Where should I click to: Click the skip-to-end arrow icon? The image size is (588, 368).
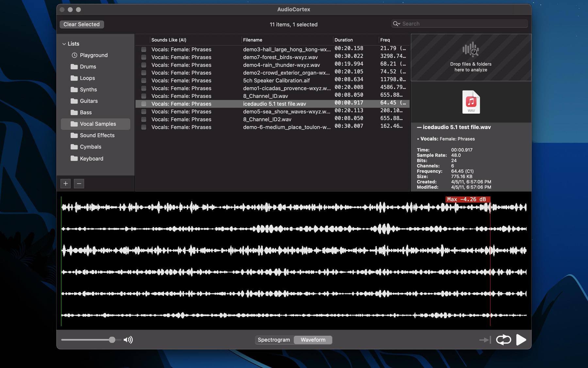point(485,340)
